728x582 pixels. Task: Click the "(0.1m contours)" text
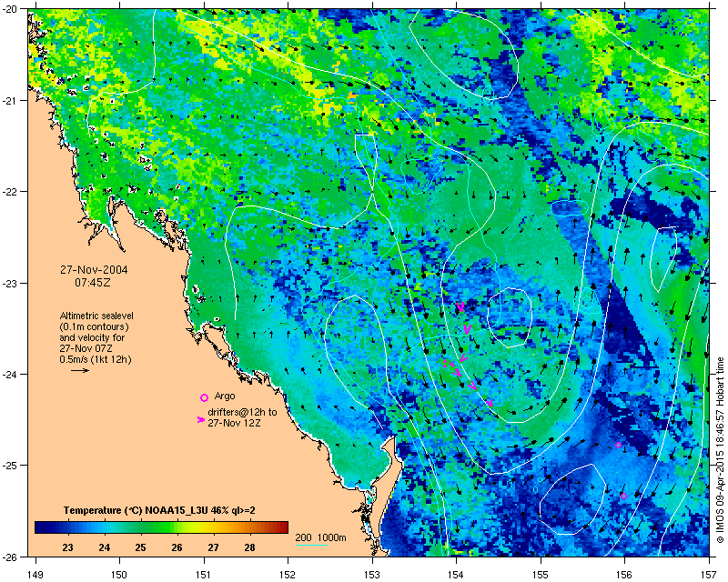click(95, 326)
